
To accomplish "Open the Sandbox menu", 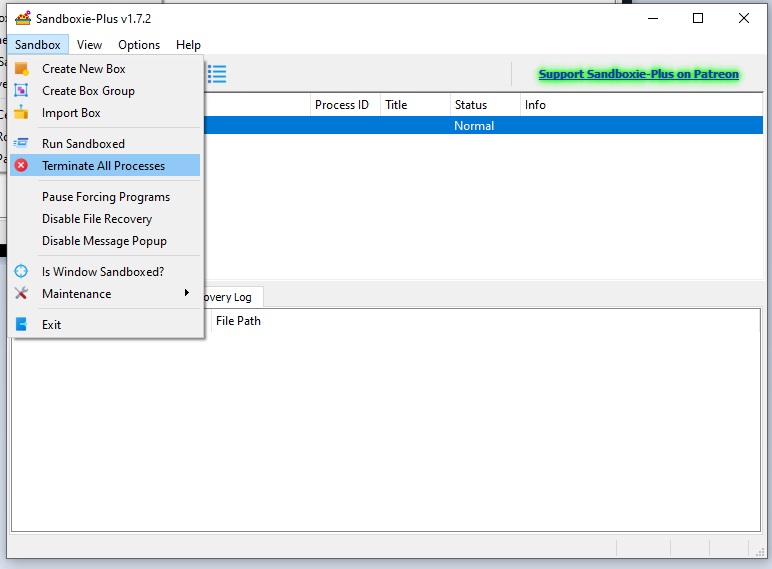I will coord(37,45).
